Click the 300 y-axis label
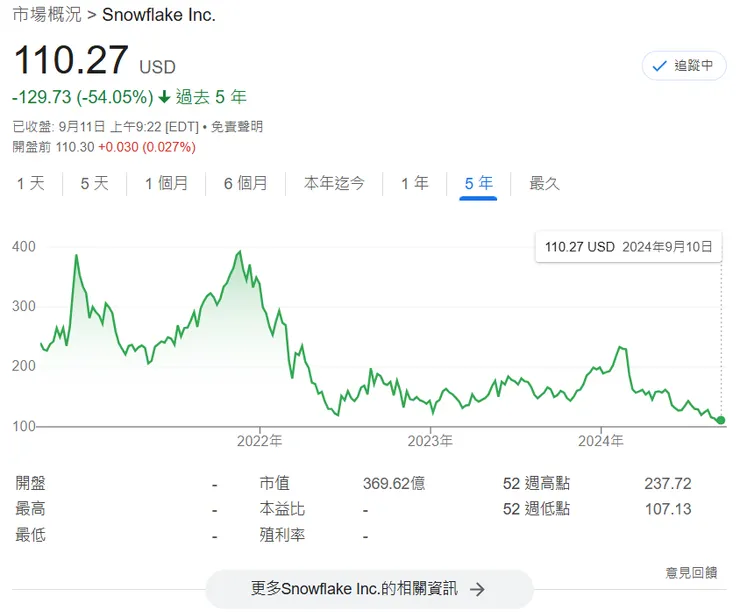The height and width of the screenshot is (616, 740). coord(24,306)
